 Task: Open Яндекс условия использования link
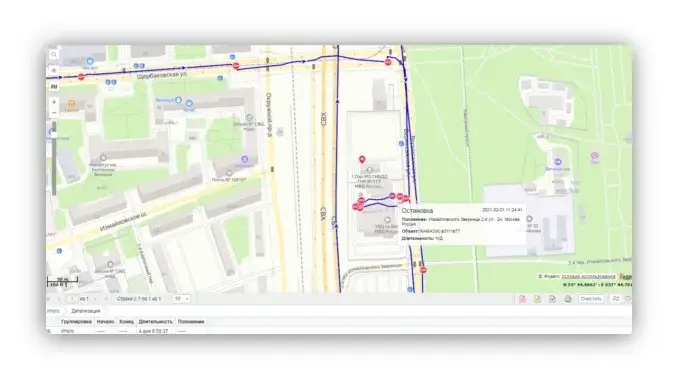click(588, 277)
